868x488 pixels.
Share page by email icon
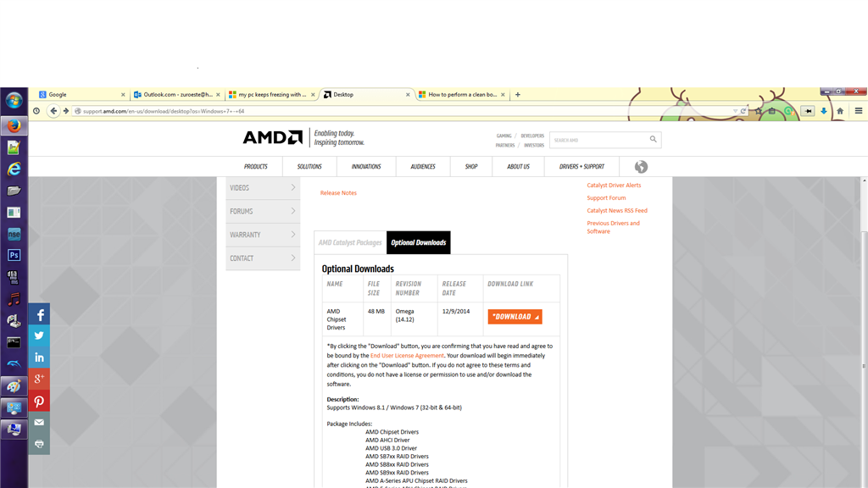39,423
